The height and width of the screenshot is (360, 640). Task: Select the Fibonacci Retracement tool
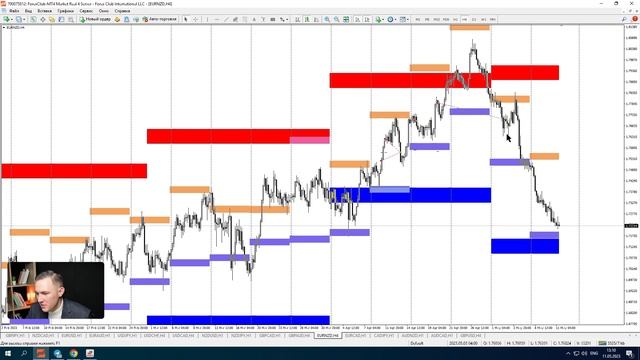244,19
